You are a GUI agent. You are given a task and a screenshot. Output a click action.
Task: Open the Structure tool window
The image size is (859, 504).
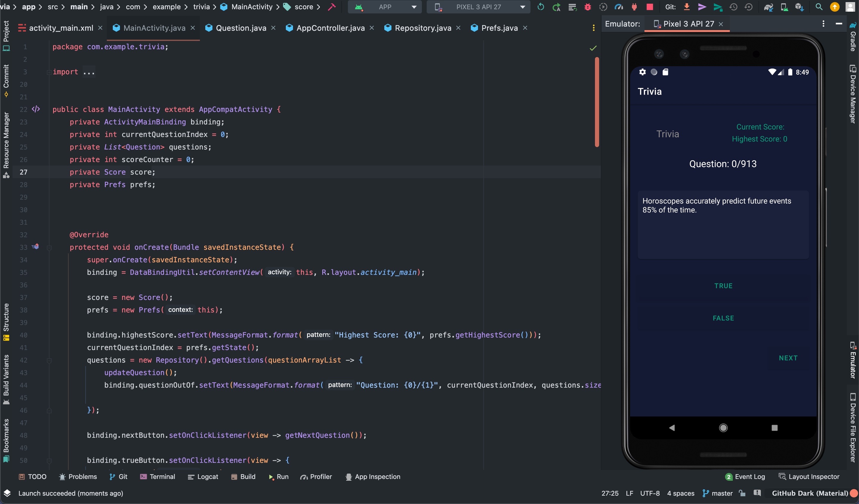click(6, 322)
